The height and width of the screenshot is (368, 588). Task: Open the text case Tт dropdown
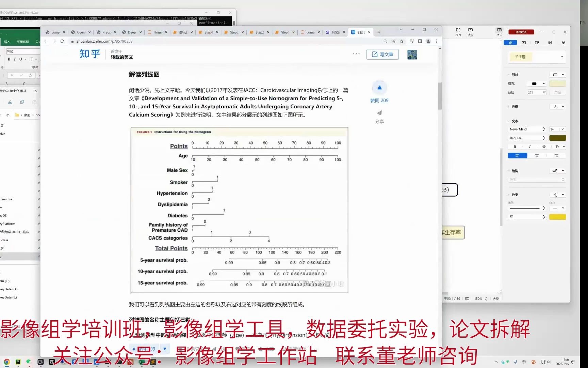click(559, 147)
